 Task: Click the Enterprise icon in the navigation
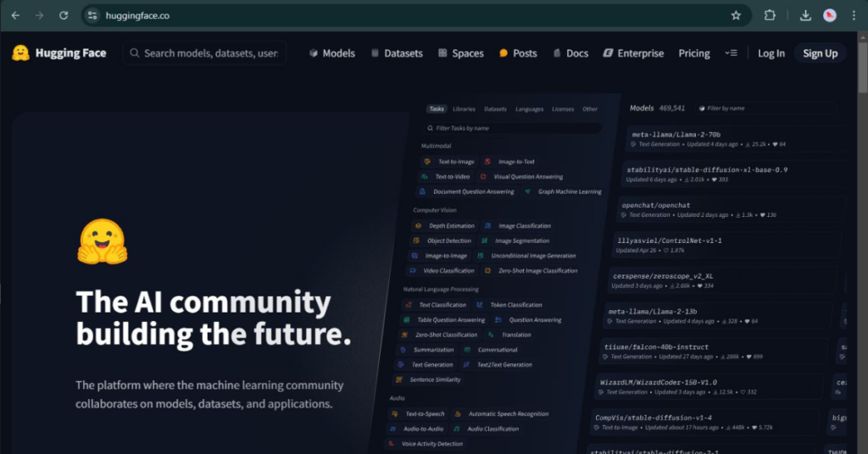[608, 53]
